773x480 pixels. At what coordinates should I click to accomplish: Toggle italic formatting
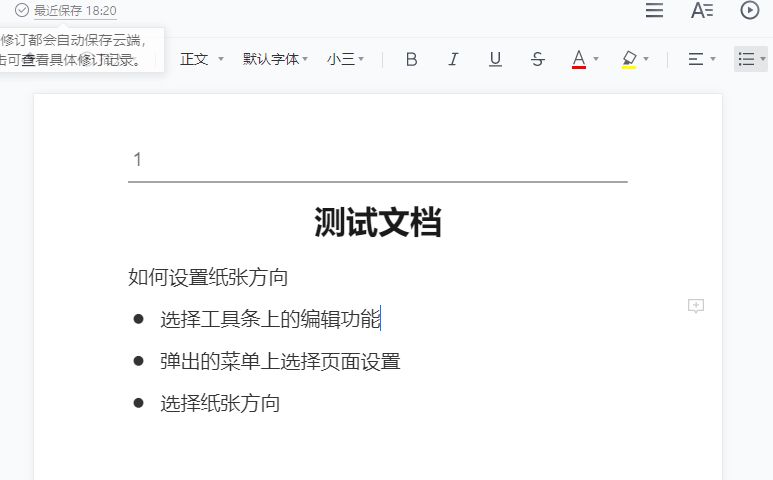click(453, 59)
